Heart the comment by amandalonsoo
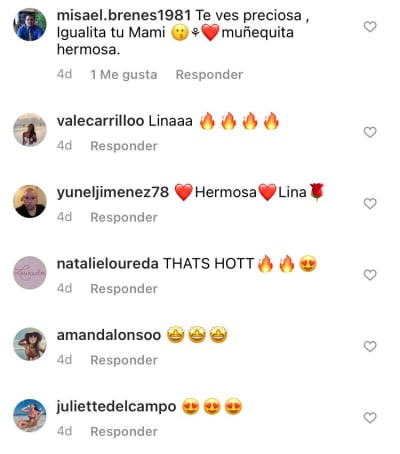The image size is (400, 454). pyautogui.click(x=370, y=346)
